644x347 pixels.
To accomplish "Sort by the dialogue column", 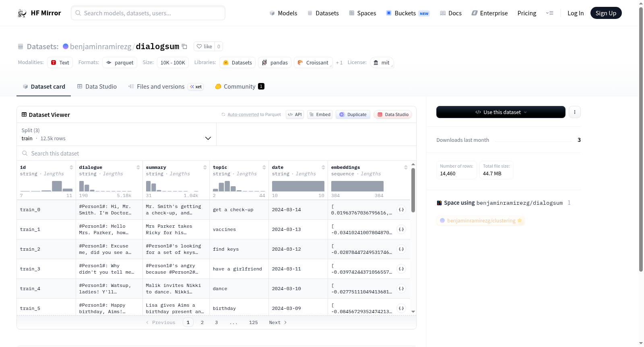I will pos(138,167).
